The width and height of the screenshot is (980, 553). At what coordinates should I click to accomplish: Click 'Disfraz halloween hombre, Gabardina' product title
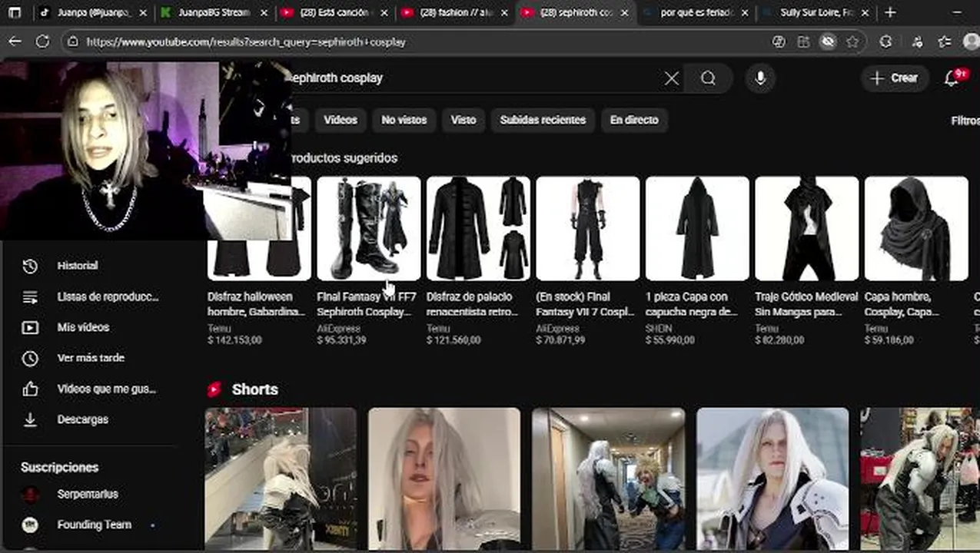pos(257,304)
